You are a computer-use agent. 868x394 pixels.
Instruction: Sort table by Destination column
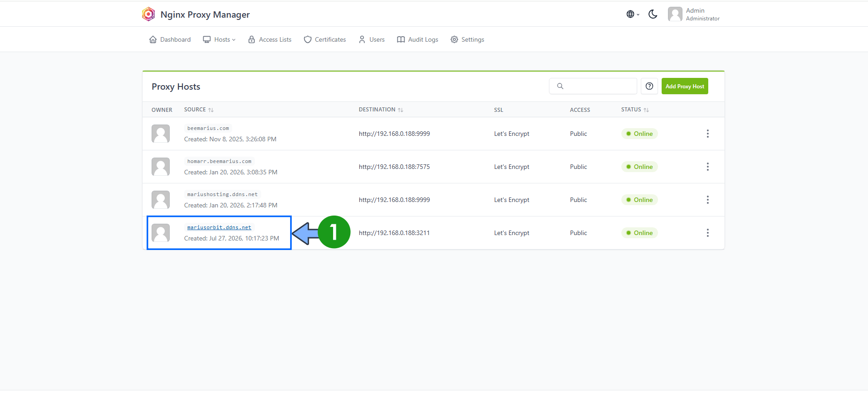(x=381, y=110)
